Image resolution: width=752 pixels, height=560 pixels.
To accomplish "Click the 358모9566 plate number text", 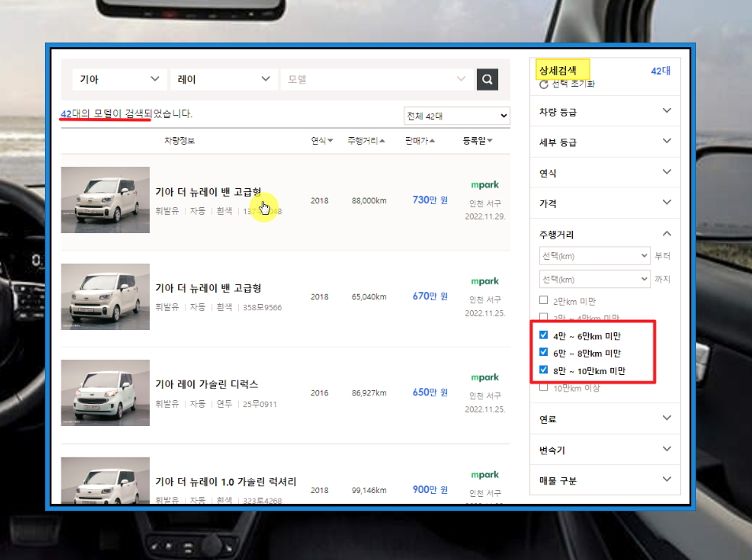I will tap(262, 307).
